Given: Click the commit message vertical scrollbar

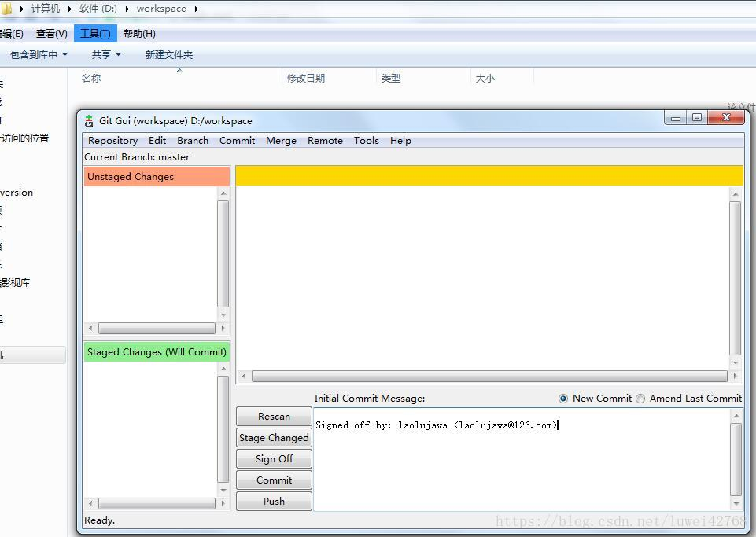Looking at the screenshot, I should [x=736, y=460].
